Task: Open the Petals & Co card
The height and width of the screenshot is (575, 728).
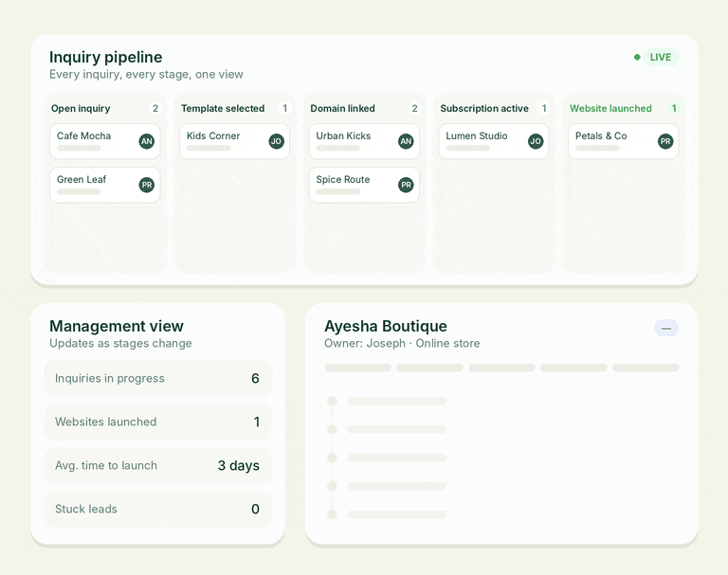Action: [623, 141]
